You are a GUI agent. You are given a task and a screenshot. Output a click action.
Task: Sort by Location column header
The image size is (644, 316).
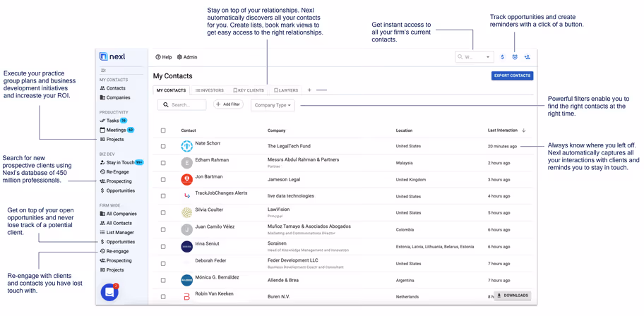coord(404,130)
